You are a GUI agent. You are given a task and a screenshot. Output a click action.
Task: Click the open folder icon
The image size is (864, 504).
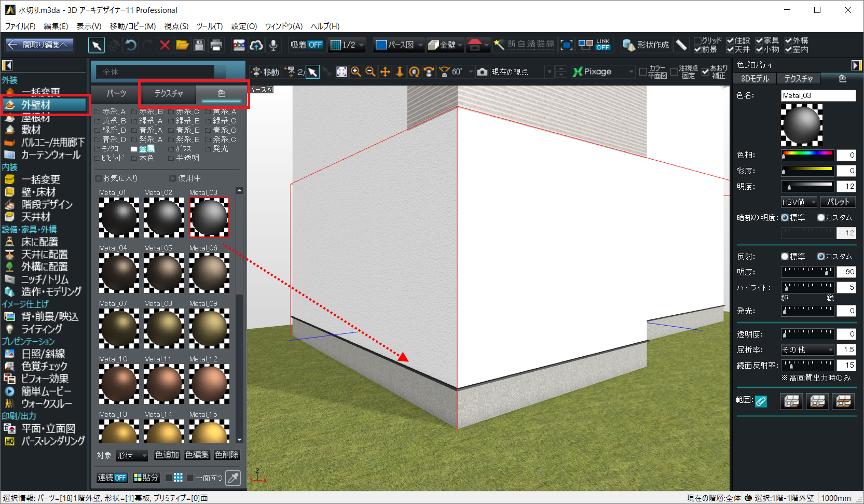coord(182,45)
